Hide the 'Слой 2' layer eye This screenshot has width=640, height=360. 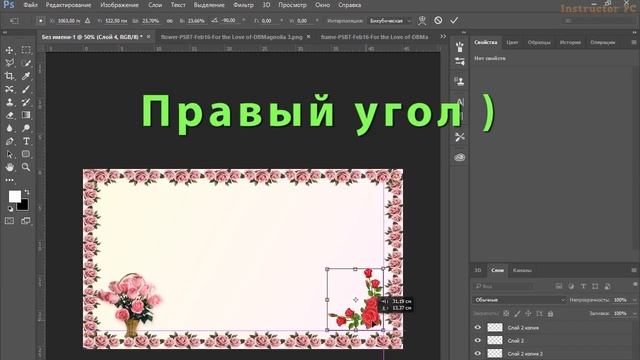[x=478, y=340]
